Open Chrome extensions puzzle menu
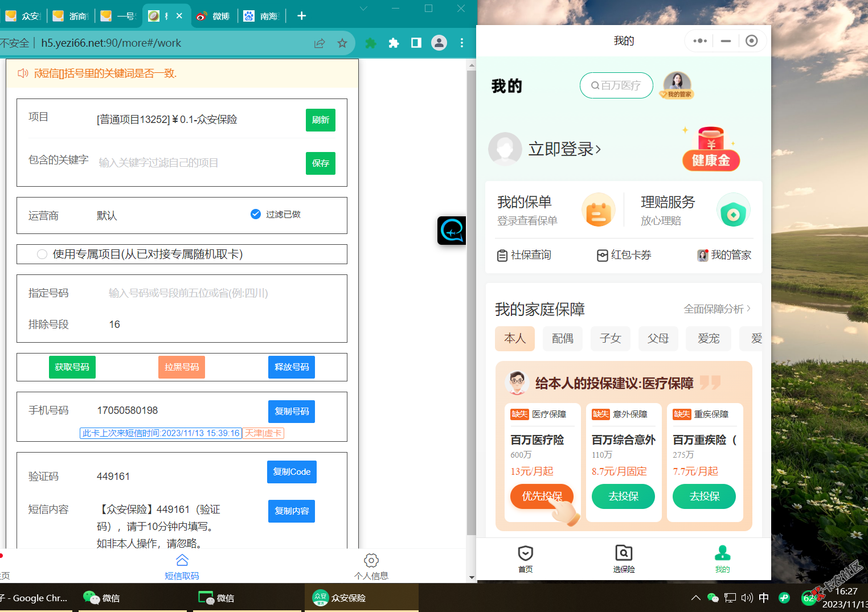Screen dimensions: 868x612 coord(394,43)
